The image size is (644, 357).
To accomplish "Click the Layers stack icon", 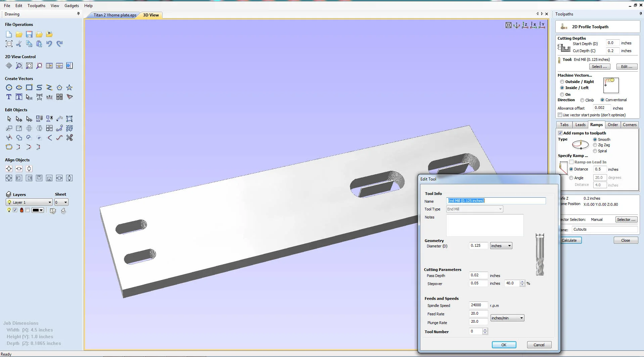I will [x=9, y=194].
